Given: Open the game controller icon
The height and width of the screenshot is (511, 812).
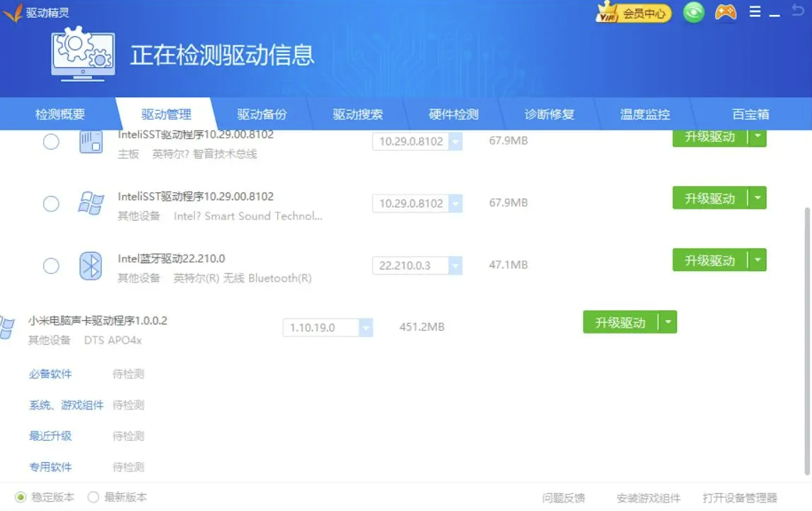Looking at the screenshot, I should [725, 12].
